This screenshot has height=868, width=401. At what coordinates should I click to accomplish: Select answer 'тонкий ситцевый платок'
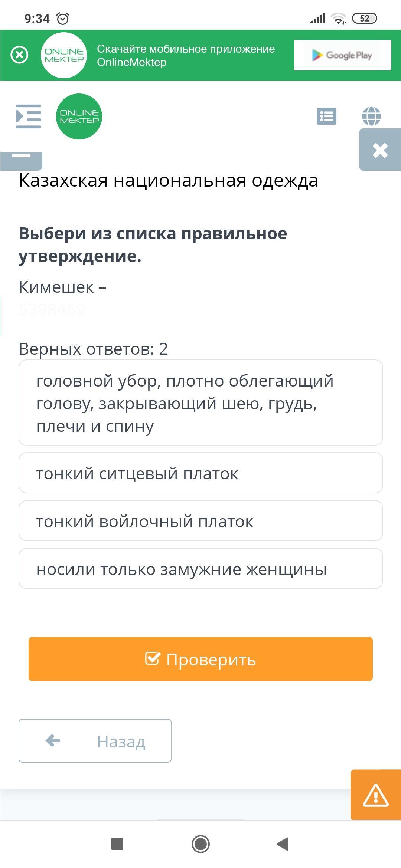click(200, 473)
